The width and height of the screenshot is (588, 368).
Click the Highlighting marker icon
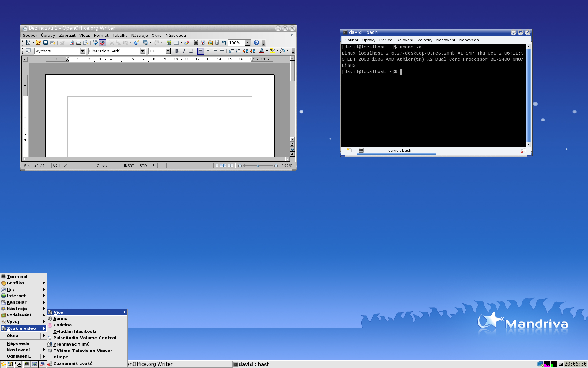(x=272, y=51)
